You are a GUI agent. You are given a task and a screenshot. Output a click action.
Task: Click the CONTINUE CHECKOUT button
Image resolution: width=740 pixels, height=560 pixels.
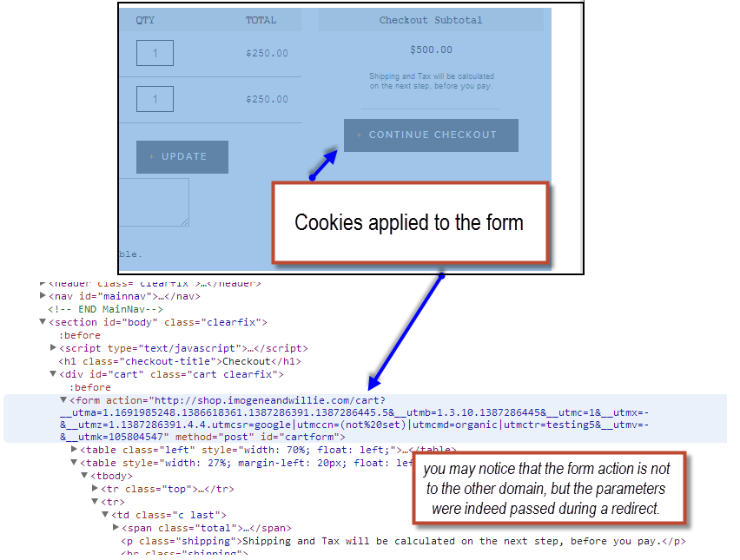[x=431, y=135]
